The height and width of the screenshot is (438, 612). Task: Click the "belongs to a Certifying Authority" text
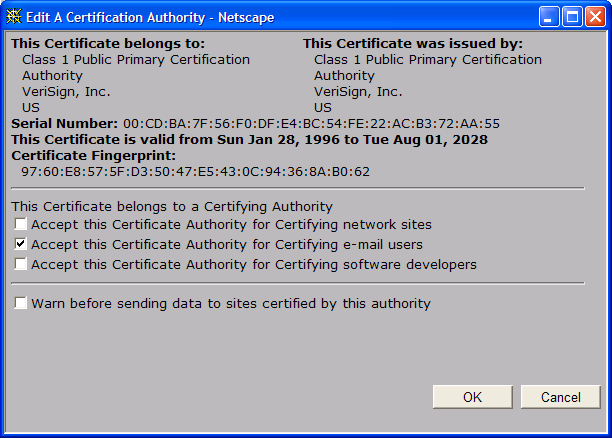[x=171, y=206]
